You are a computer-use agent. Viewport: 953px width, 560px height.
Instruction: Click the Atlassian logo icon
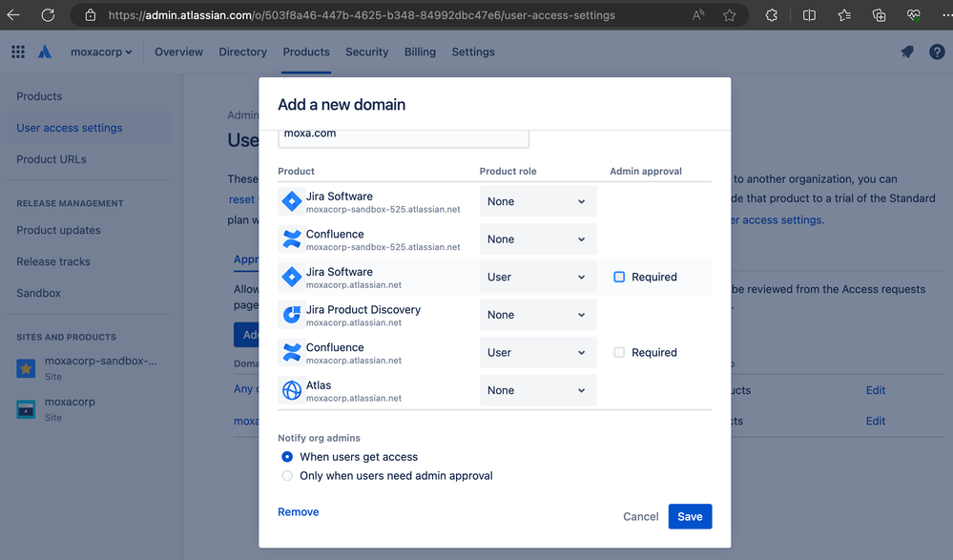click(x=45, y=52)
